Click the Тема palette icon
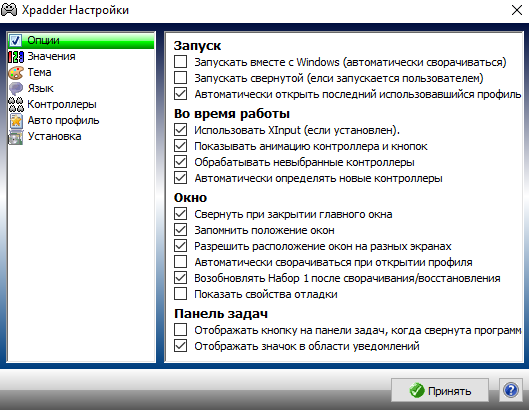The image size is (529, 410). click(x=16, y=73)
